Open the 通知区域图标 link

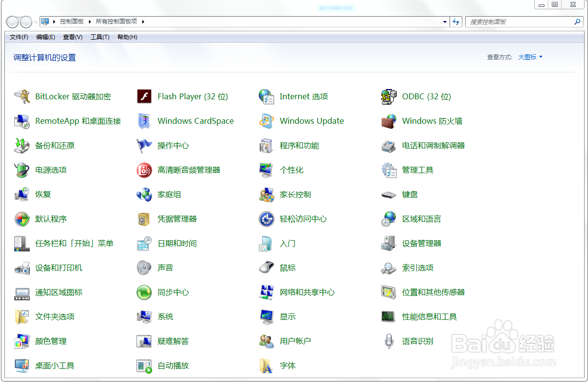59,292
